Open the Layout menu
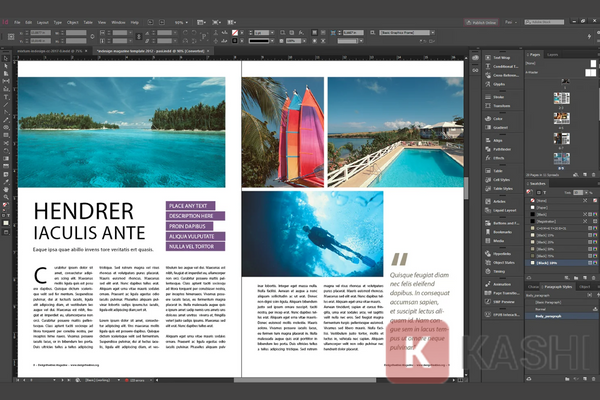 click(42, 23)
